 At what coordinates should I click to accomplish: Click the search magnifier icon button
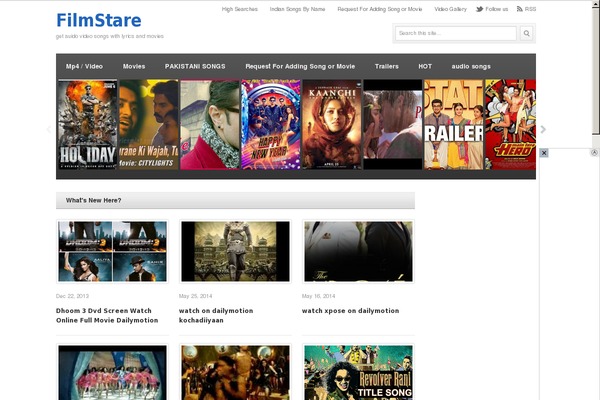click(526, 34)
